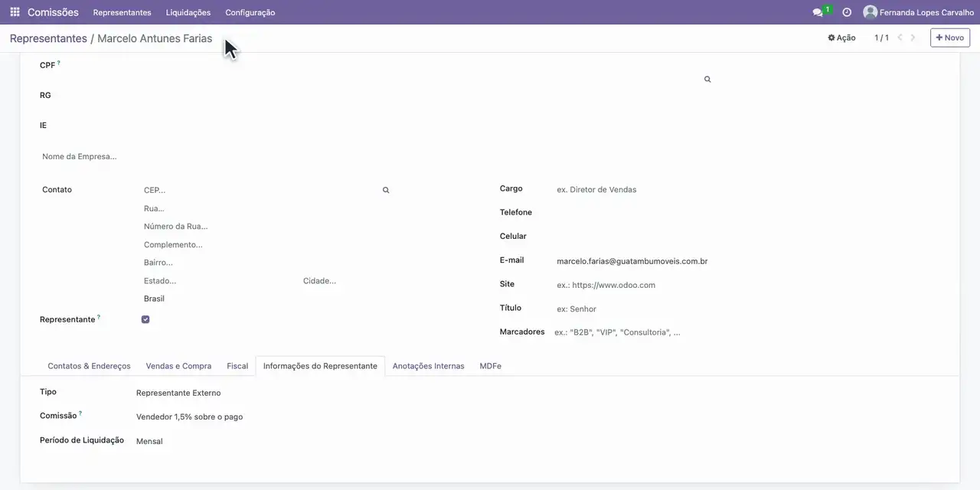
Task: Click the CEP search magnifier icon
Action: point(386,190)
